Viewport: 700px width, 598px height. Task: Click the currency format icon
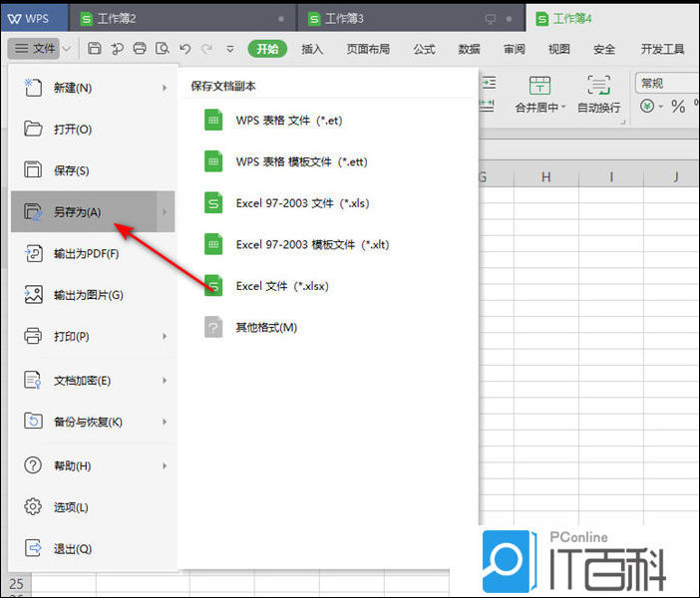point(647,106)
